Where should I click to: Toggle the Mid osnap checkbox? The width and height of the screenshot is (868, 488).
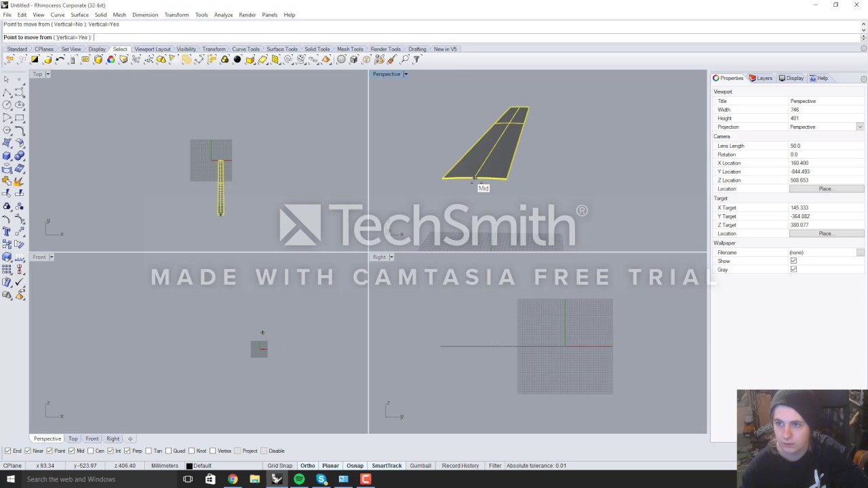[71, 451]
